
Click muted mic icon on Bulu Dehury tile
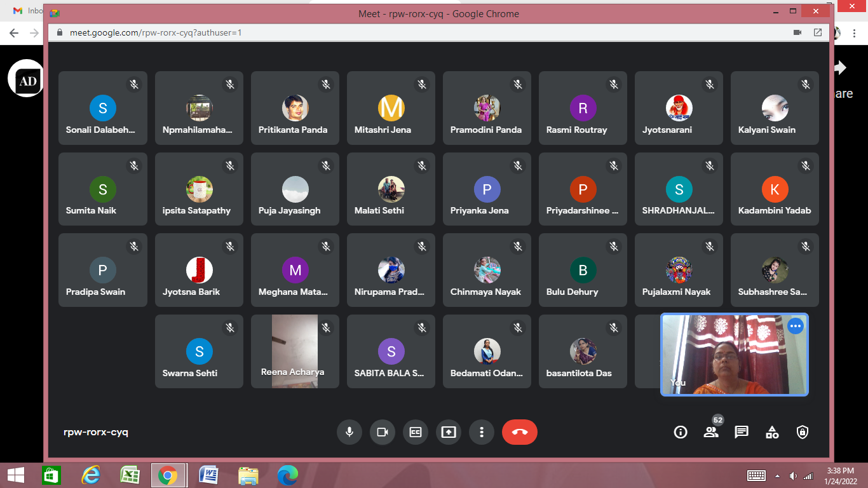coord(614,247)
